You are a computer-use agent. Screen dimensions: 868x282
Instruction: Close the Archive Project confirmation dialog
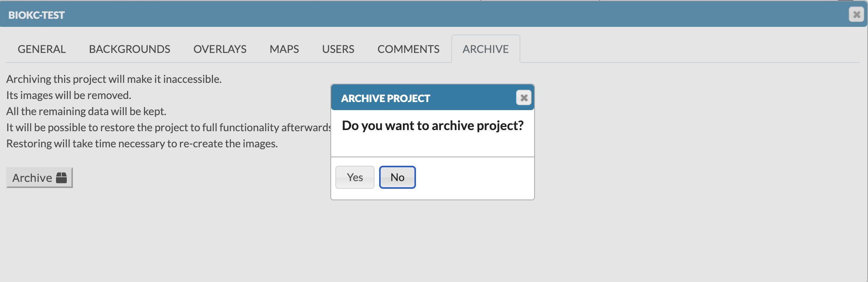point(523,98)
